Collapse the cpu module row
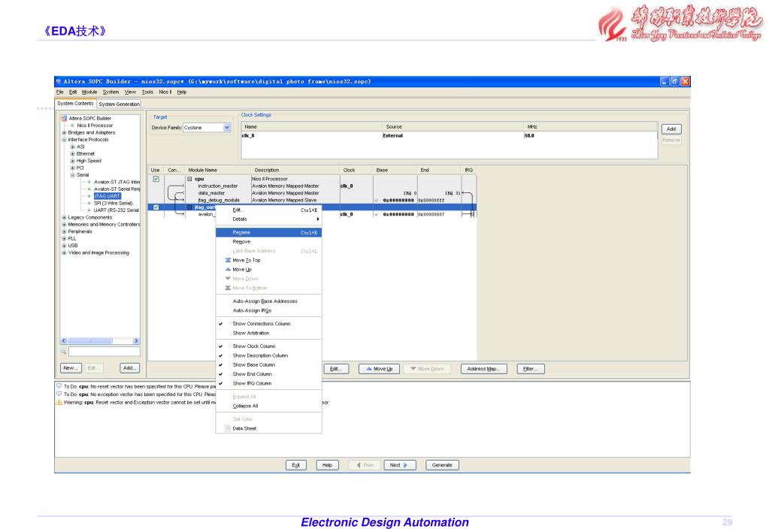This screenshot has height=532, width=769. click(x=189, y=179)
